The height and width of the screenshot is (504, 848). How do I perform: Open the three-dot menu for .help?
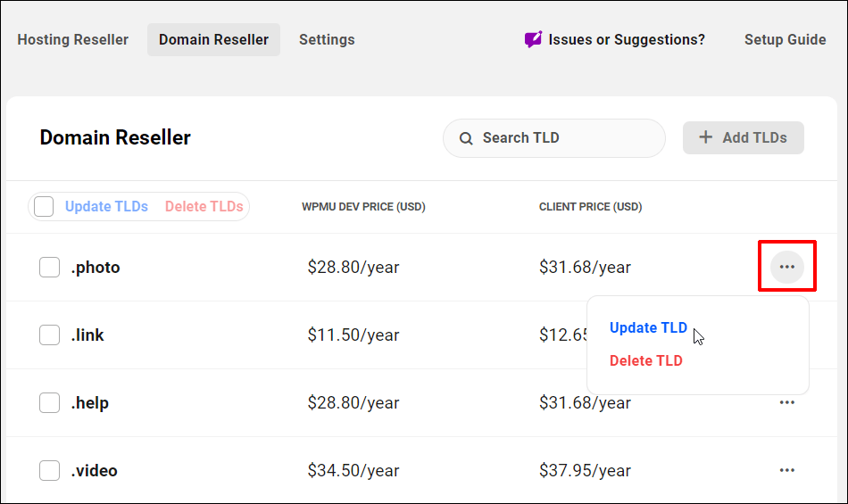click(x=786, y=402)
